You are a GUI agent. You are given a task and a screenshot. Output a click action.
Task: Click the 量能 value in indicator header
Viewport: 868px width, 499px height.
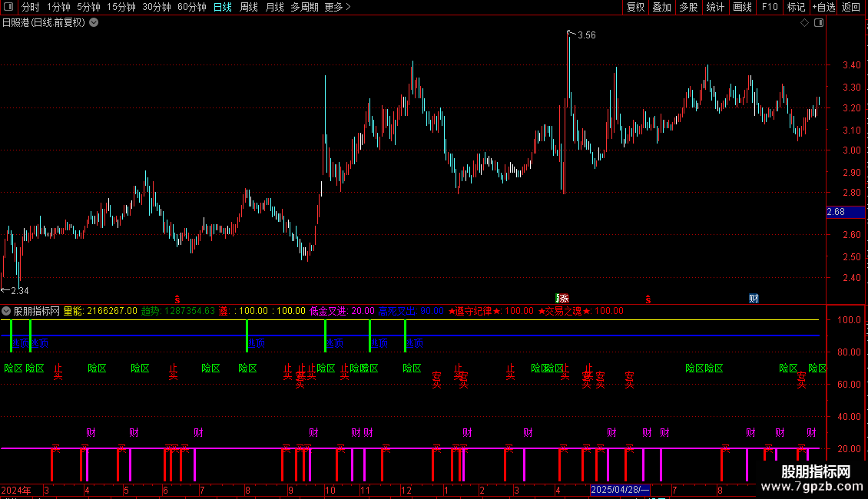click(100, 312)
